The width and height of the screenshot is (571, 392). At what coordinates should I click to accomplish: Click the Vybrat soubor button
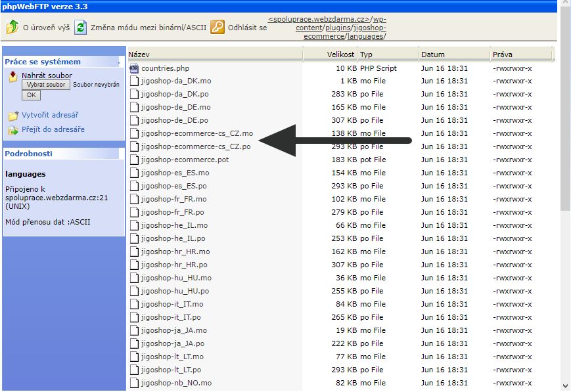pos(46,85)
